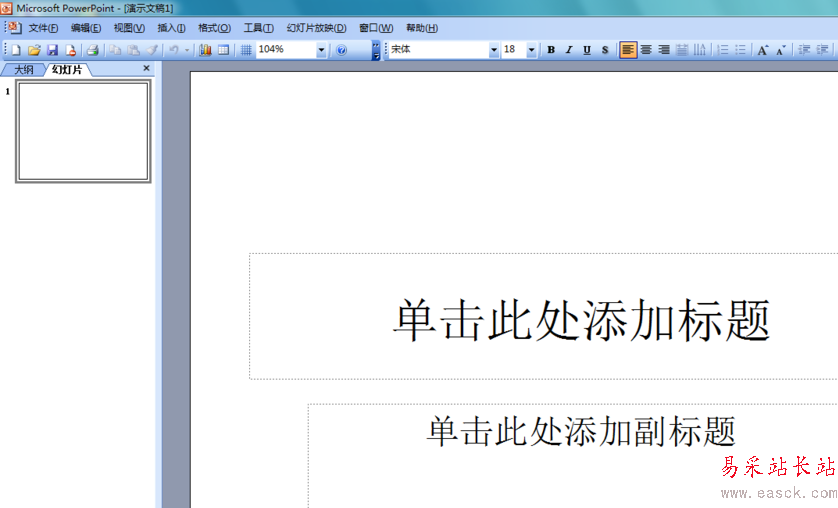
Task: Click the Paste clipboard icon
Action: point(134,50)
